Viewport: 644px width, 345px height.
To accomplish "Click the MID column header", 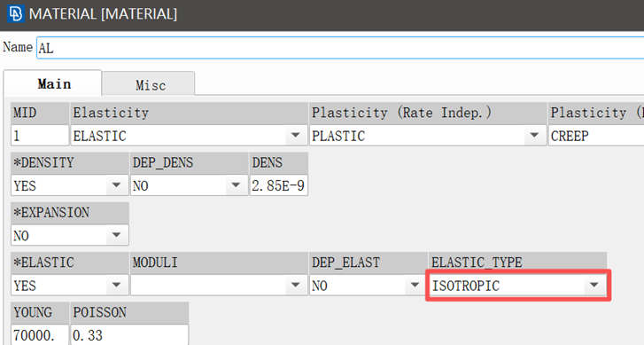I will click(40, 113).
